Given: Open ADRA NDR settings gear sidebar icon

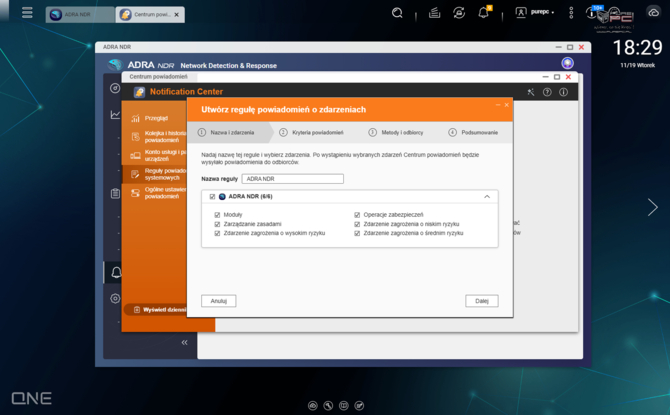Looking at the screenshot, I should 115,298.
